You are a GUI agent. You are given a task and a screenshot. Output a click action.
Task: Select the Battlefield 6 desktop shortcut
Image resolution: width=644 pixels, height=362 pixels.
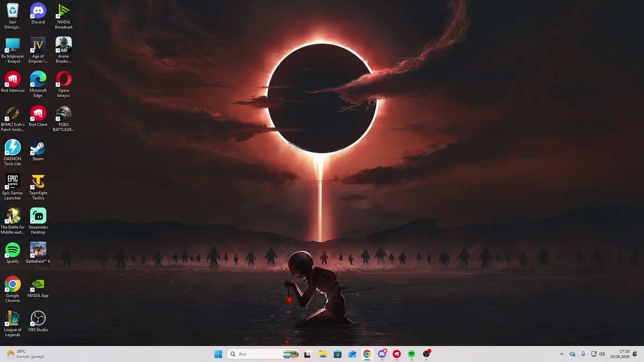click(38, 253)
